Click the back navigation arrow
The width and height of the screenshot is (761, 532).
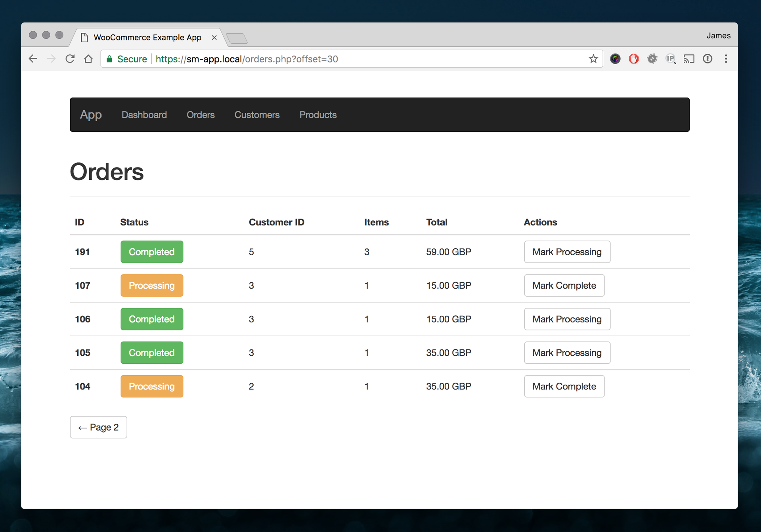[x=33, y=59]
